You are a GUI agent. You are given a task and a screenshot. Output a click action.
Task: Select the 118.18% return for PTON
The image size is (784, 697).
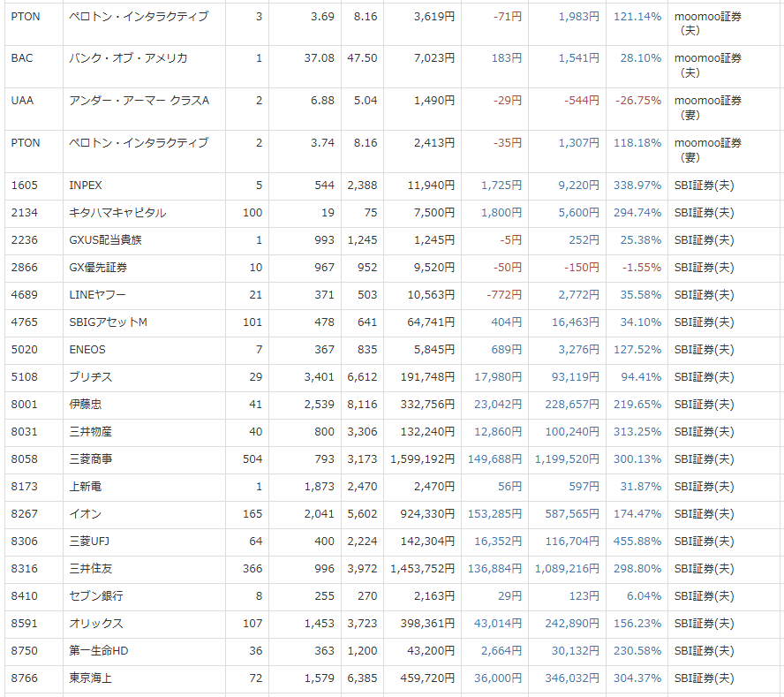pyautogui.click(x=637, y=143)
